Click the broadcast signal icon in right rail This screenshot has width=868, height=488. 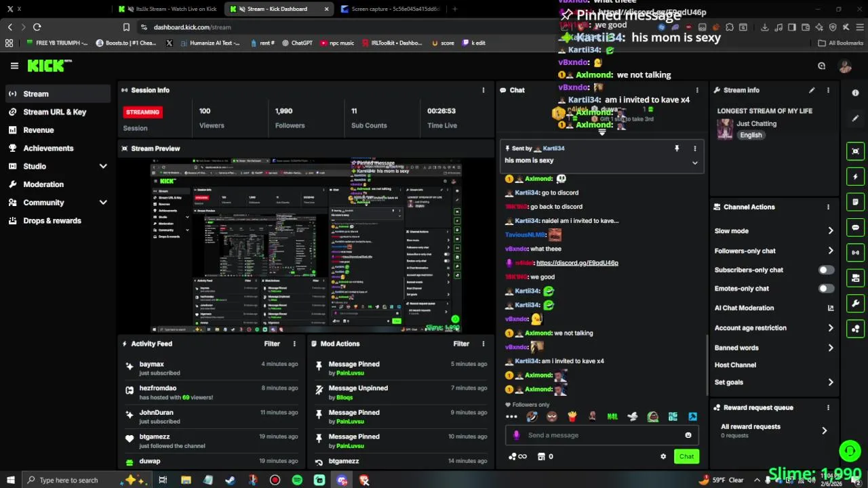pyautogui.click(x=856, y=253)
